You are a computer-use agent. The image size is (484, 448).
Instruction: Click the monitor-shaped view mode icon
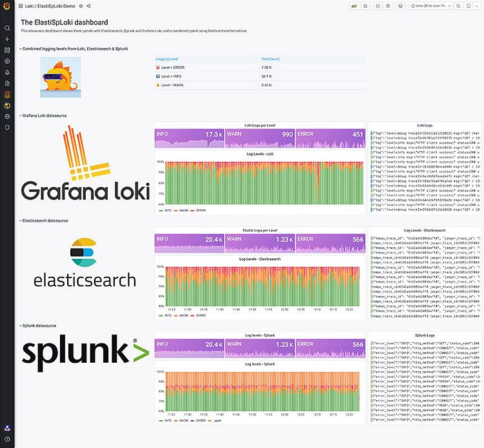(x=400, y=6)
